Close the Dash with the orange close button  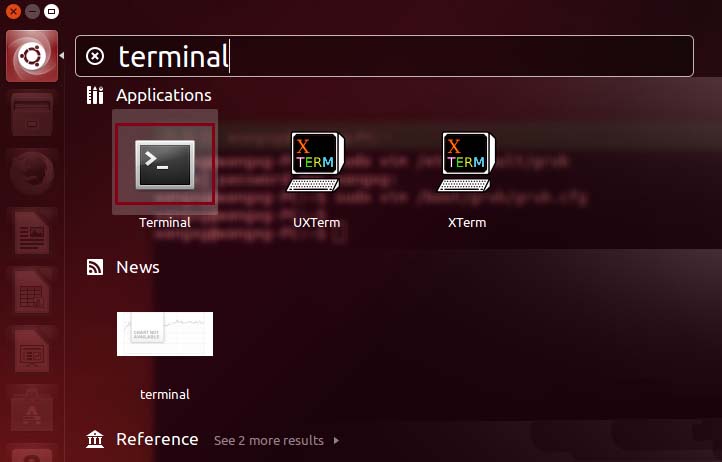point(13,11)
